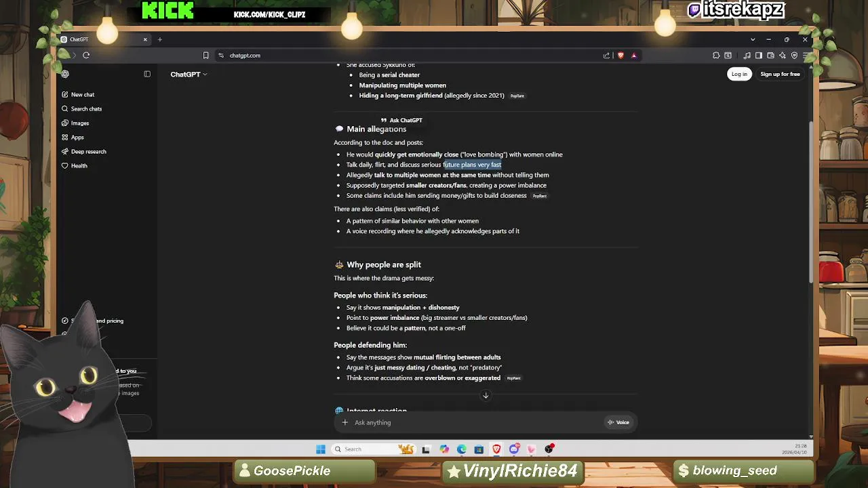Image resolution: width=868 pixels, height=488 pixels.
Task: Click 'A pattern of similar behavior' bullet
Action: [x=412, y=221]
